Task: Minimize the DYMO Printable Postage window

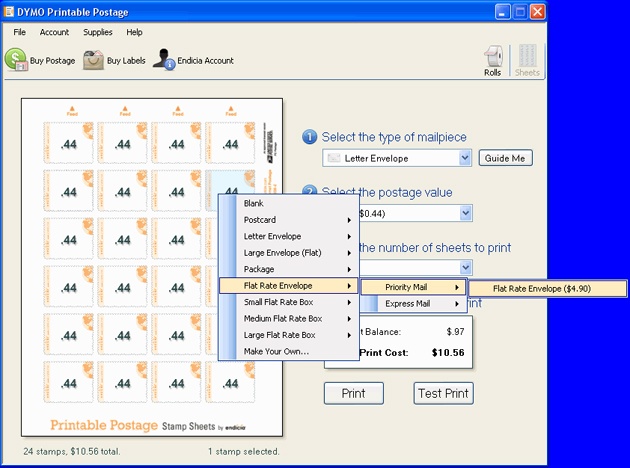Action: (502, 12)
